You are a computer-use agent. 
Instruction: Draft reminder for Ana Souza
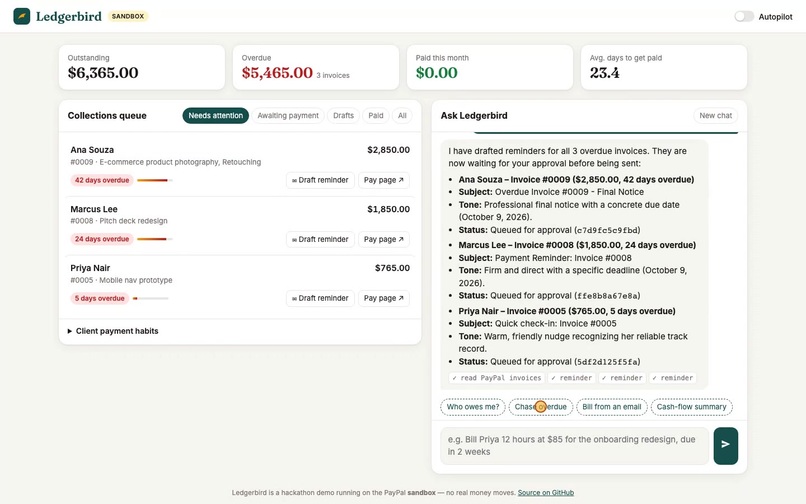pos(320,180)
